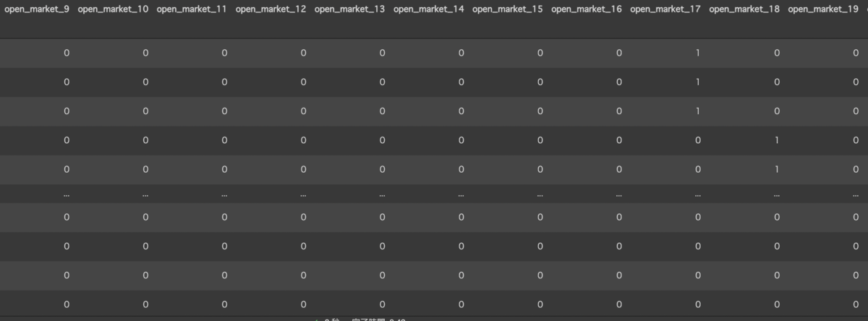
Task: Select column header open_market_13
Action: (x=349, y=9)
